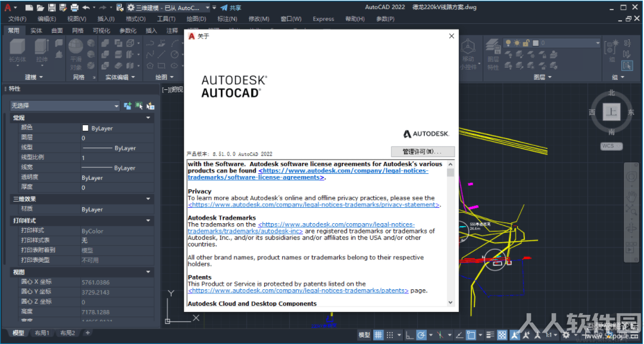
Task: Open the 无选择 selection dropdown
Action: point(64,106)
